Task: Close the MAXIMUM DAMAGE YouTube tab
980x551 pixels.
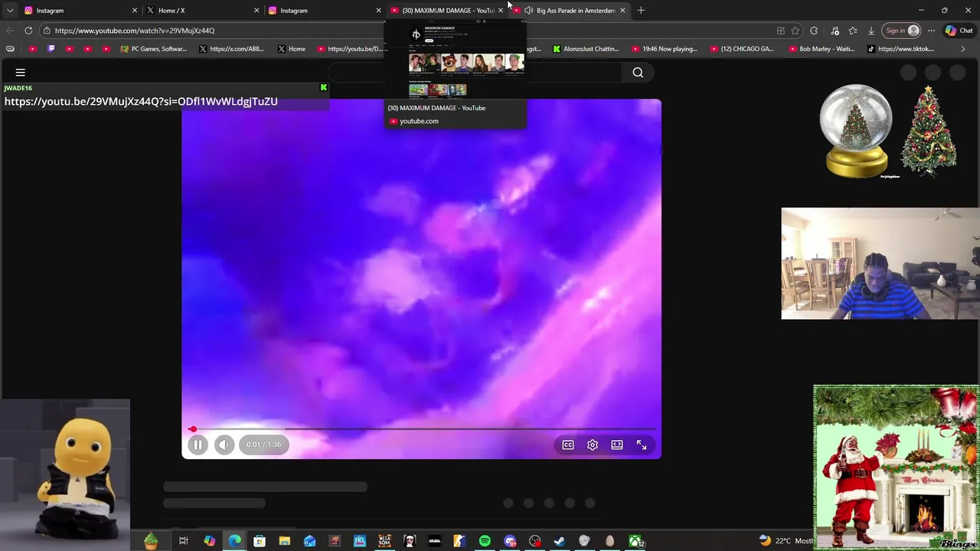Action: (x=500, y=11)
